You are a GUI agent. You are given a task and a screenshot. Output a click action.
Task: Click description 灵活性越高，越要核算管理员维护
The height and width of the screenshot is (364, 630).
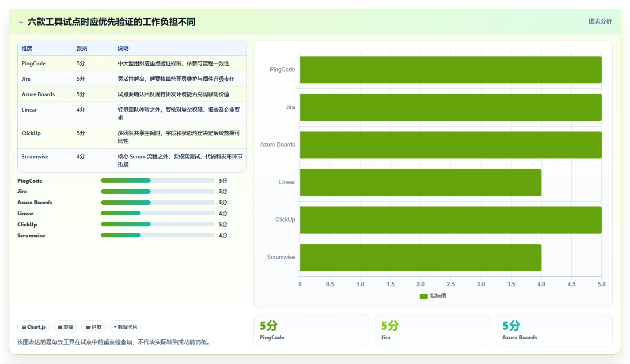coord(176,79)
